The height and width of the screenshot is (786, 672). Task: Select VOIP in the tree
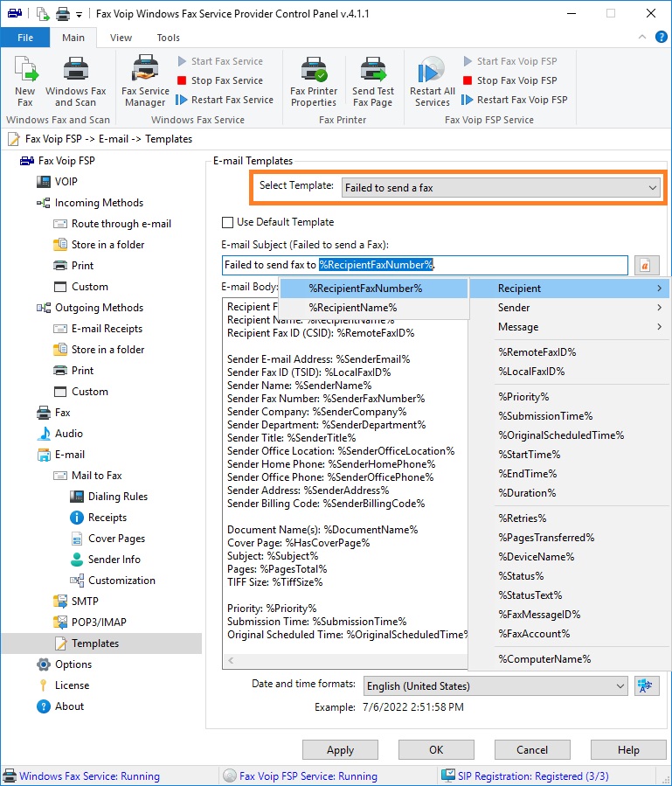click(x=66, y=182)
